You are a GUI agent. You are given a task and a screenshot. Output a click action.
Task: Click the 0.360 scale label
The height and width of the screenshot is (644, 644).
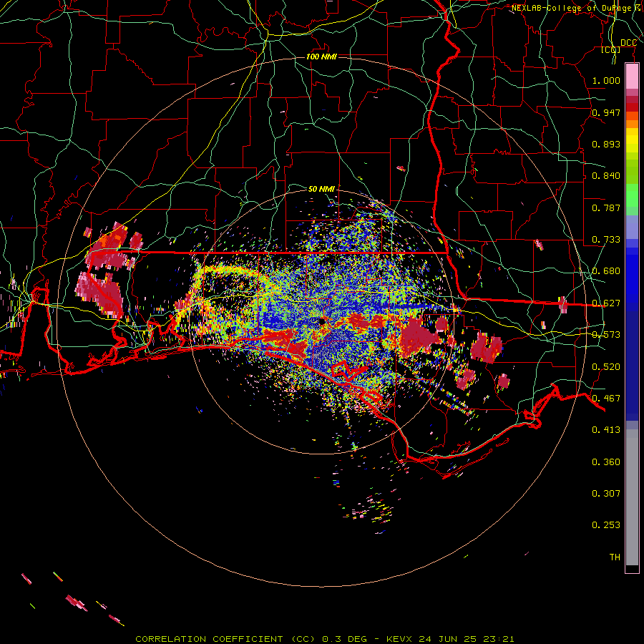tap(606, 462)
